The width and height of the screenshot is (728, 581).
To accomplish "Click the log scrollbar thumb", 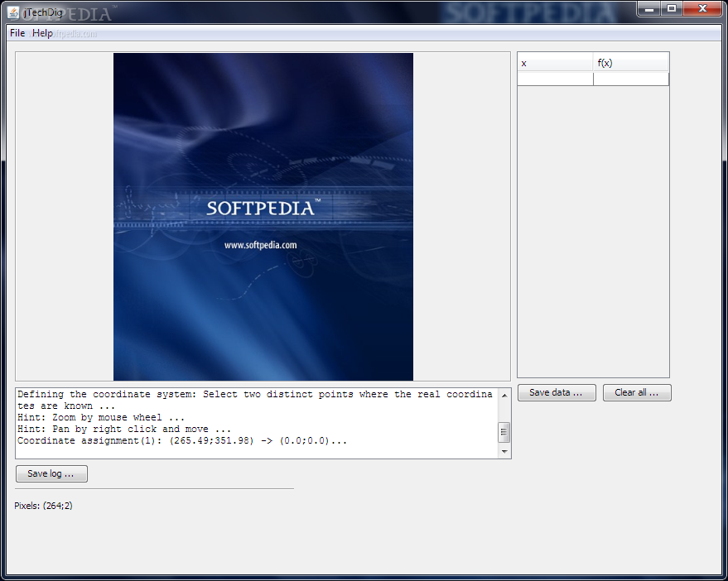I will coord(504,432).
